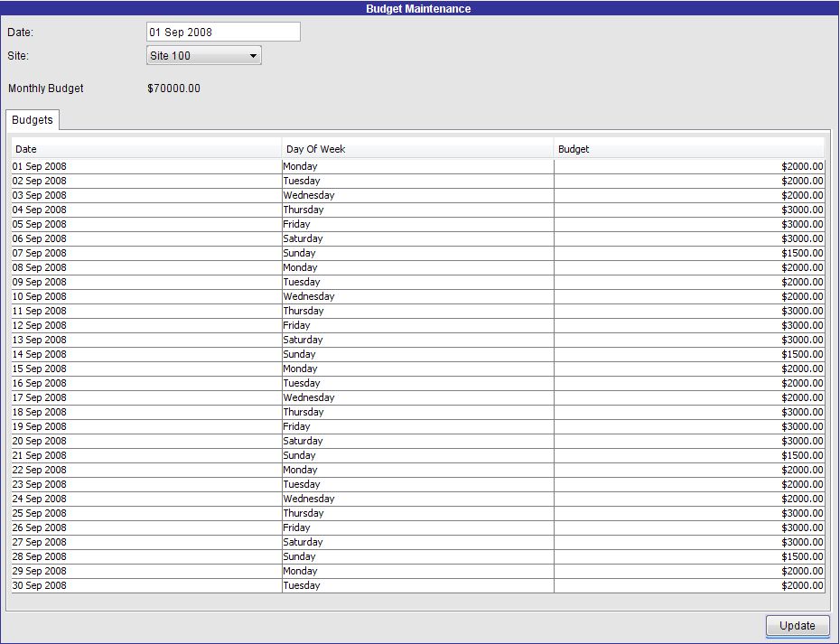This screenshot has width=840, height=644.
Task: Open the Site dropdown
Action: pos(204,56)
